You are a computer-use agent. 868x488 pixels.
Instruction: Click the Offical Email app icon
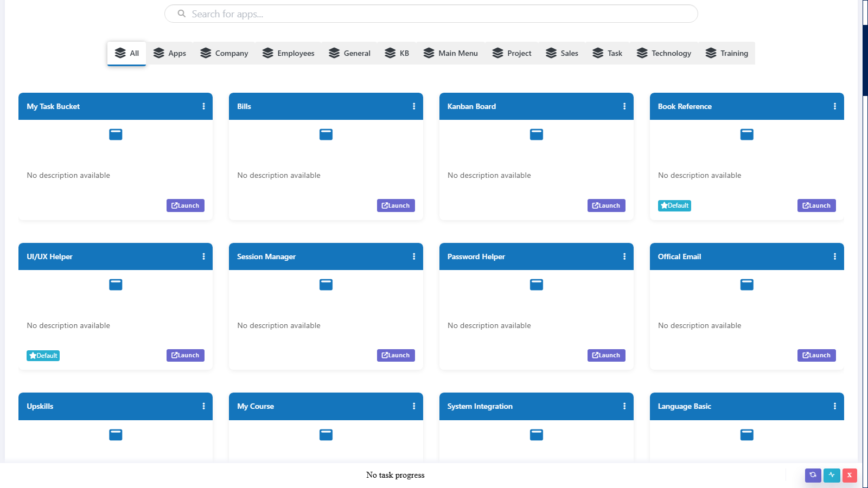pos(747,285)
